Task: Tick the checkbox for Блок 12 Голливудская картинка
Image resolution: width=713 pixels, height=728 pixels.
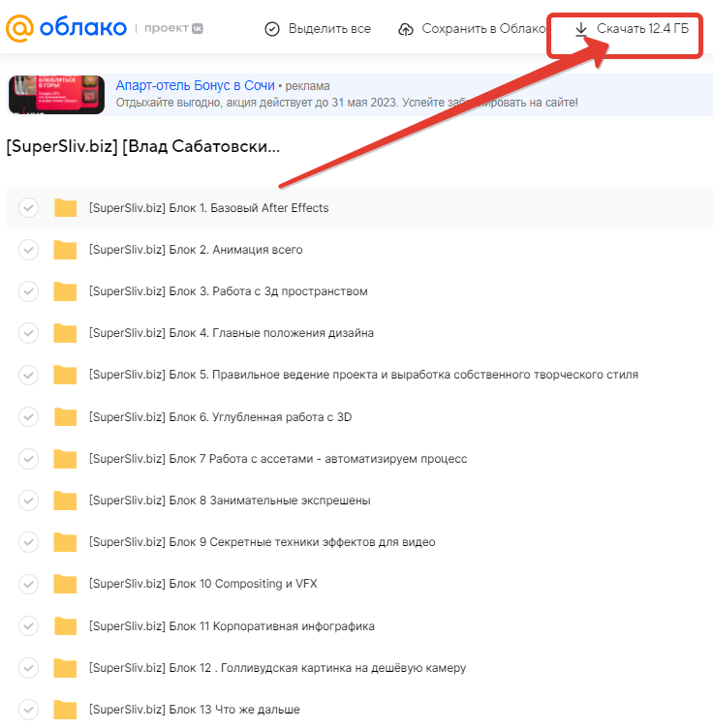Action: click(x=28, y=668)
